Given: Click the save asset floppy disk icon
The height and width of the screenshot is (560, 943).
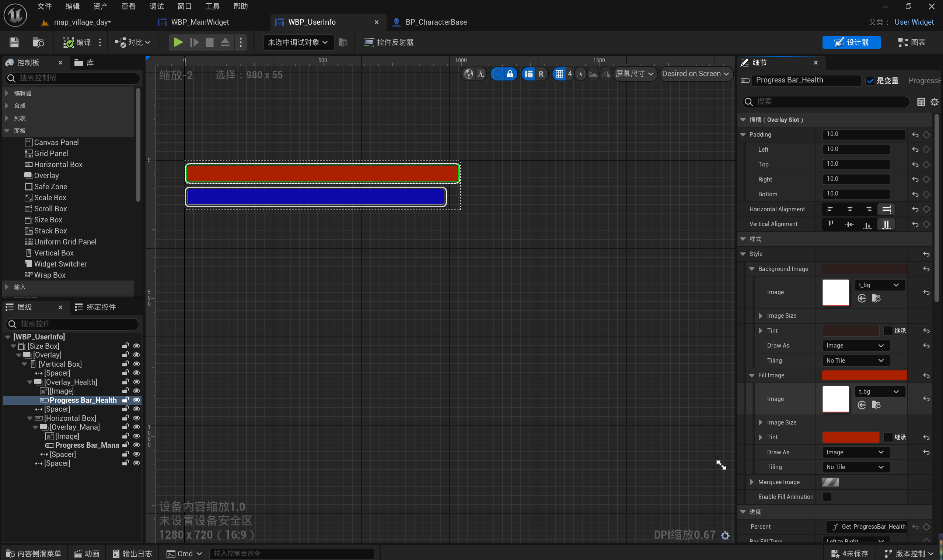Looking at the screenshot, I should [x=14, y=42].
